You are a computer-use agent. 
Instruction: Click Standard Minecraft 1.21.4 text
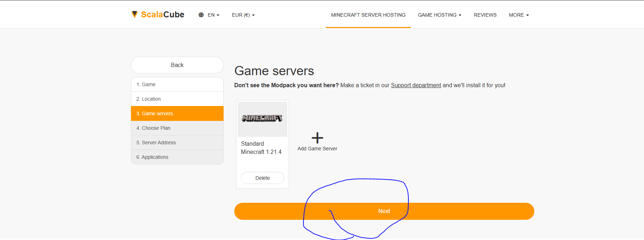pyautogui.click(x=261, y=148)
